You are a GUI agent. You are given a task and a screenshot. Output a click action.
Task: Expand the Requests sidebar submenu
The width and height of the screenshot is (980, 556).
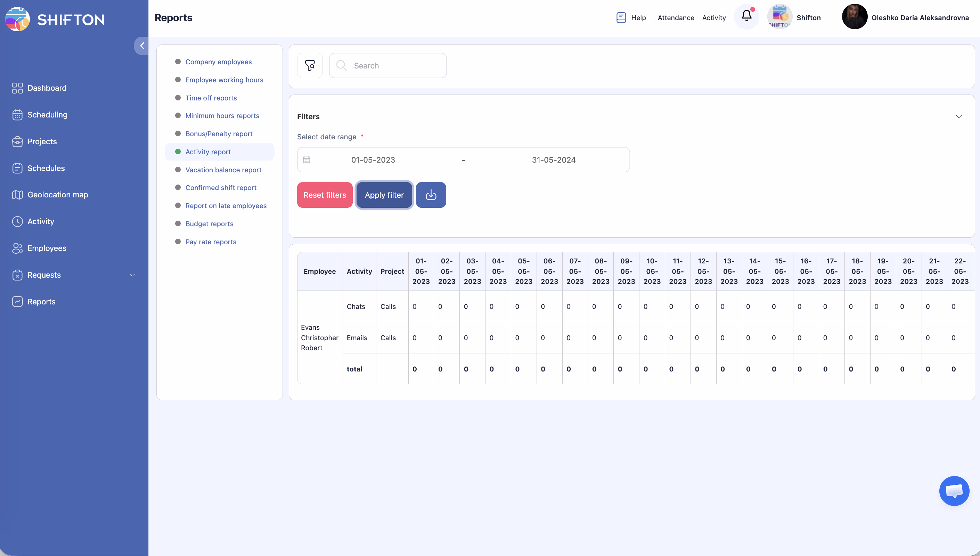coord(132,275)
